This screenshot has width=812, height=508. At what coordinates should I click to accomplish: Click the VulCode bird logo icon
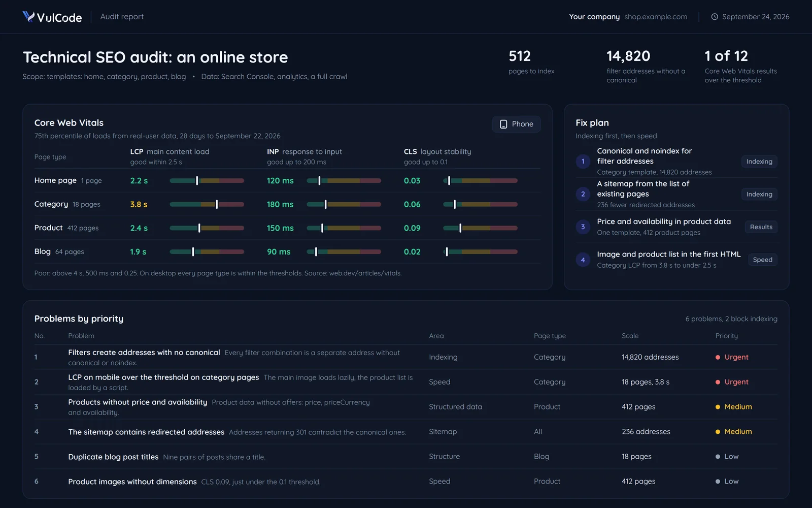28,17
